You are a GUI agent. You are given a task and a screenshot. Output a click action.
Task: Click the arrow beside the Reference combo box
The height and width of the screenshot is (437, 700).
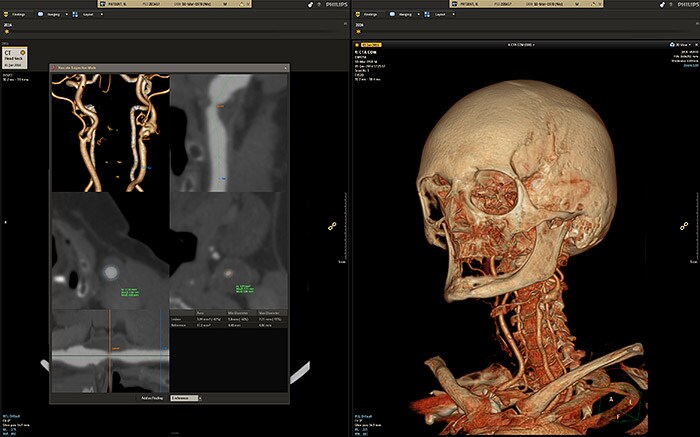coord(200,398)
